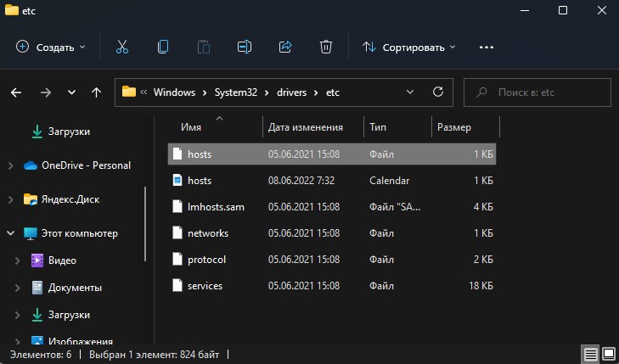Open address bar history dropdown chevron
This screenshot has height=364, width=619.
(410, 92)
